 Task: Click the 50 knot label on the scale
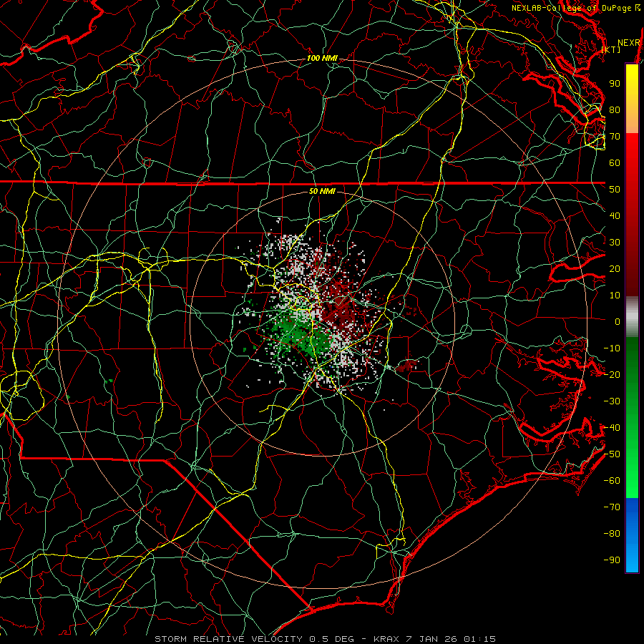(x=615, y=190)
